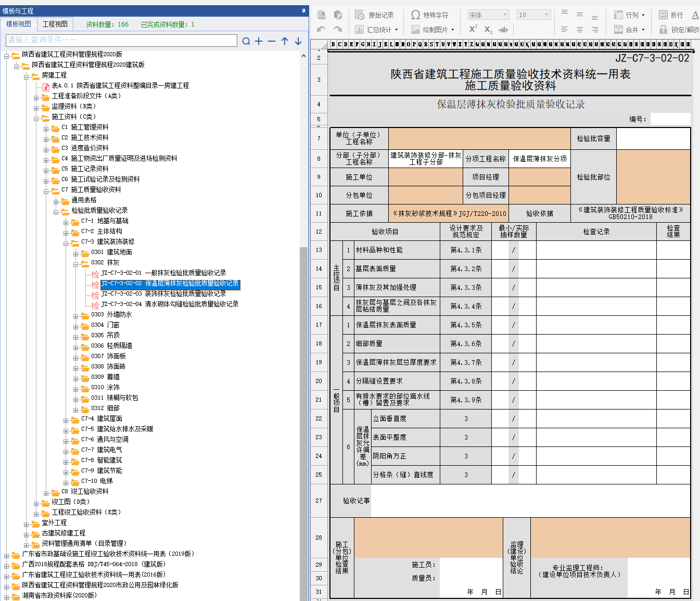Click the plus expand-all icon
This screenshot has height=601, width=700.
click(x=259, y=41)
